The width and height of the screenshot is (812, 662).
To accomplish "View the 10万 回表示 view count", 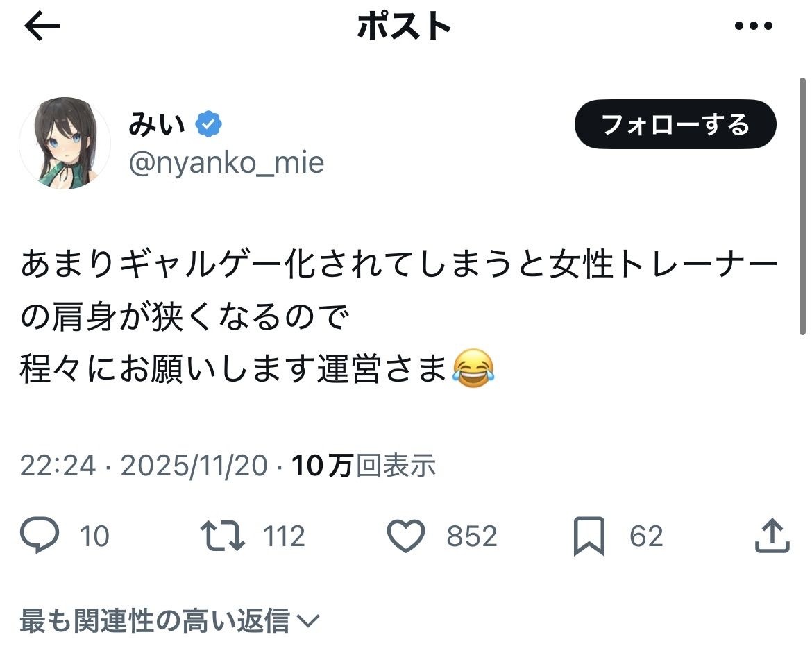I will pos(364,466).
